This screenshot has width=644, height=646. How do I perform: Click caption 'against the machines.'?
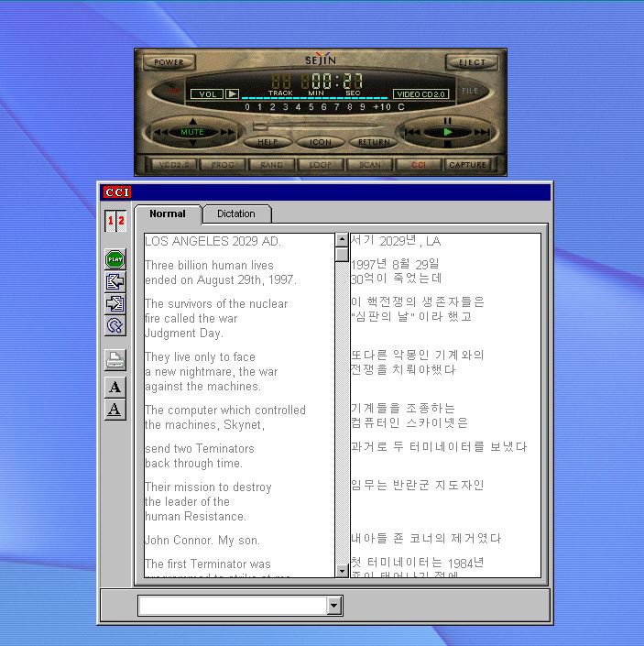[x=203, y=386]
